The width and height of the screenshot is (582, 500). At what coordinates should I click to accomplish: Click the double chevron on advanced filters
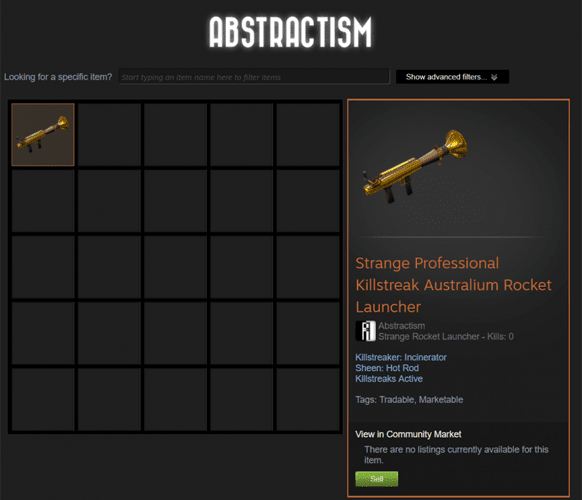494,77
